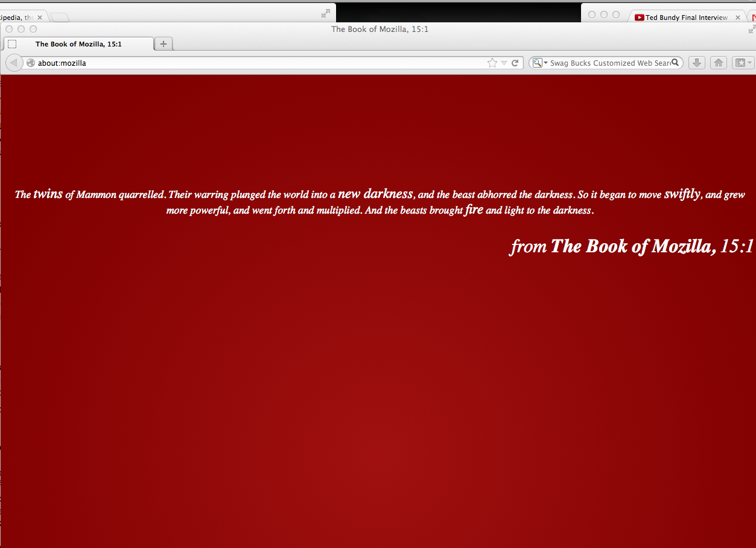Open the search engine selector dropdown
Image resolution: width=756 pixels, height=548 pixels.
[x=540, y=63]
